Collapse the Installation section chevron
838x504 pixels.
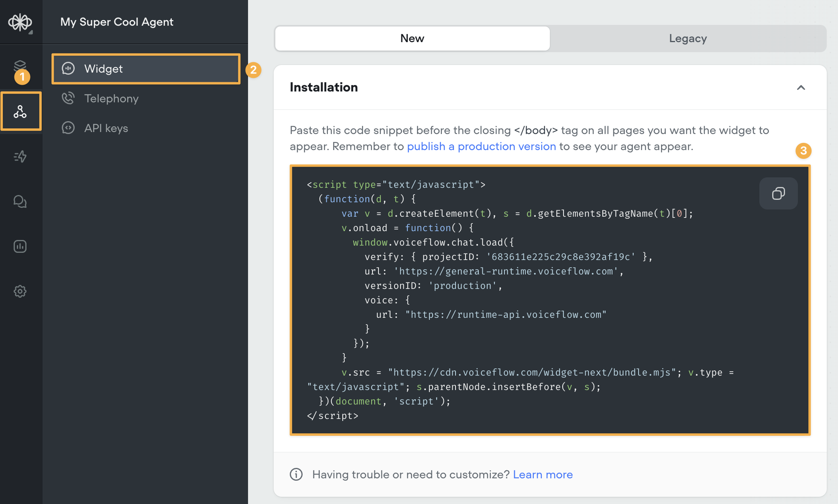[801, 87]
